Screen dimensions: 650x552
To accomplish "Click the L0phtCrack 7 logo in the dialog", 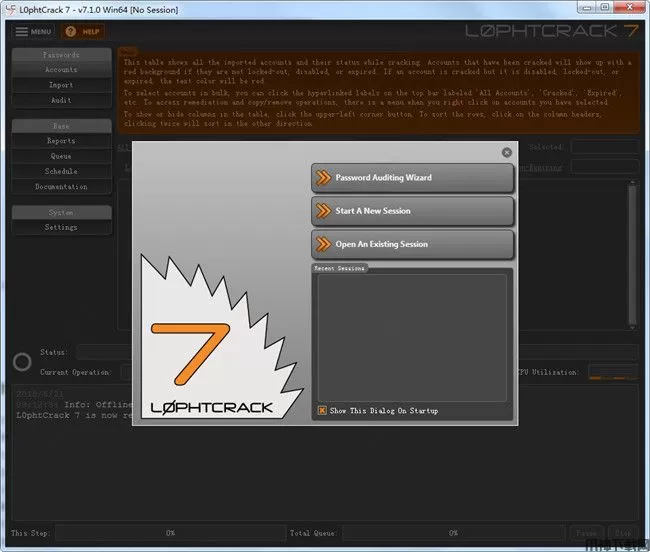I will tap(222, 336).
